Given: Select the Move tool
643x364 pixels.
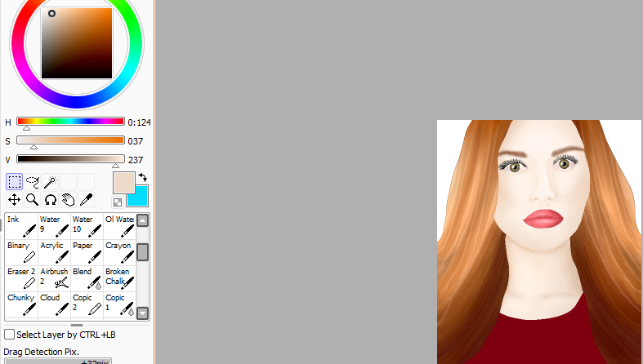Looking at the screenshot, I should click(x=15, y=199).
